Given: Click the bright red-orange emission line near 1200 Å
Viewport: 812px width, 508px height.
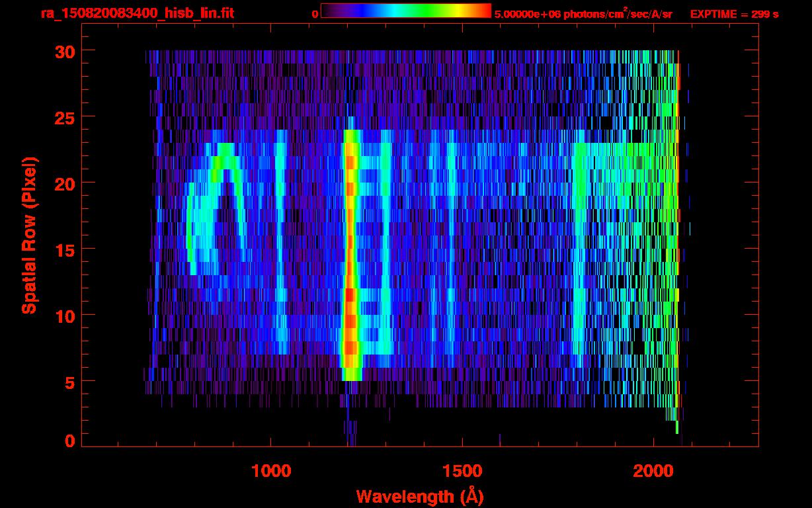Looking at the screenshot, I should 350,251.
